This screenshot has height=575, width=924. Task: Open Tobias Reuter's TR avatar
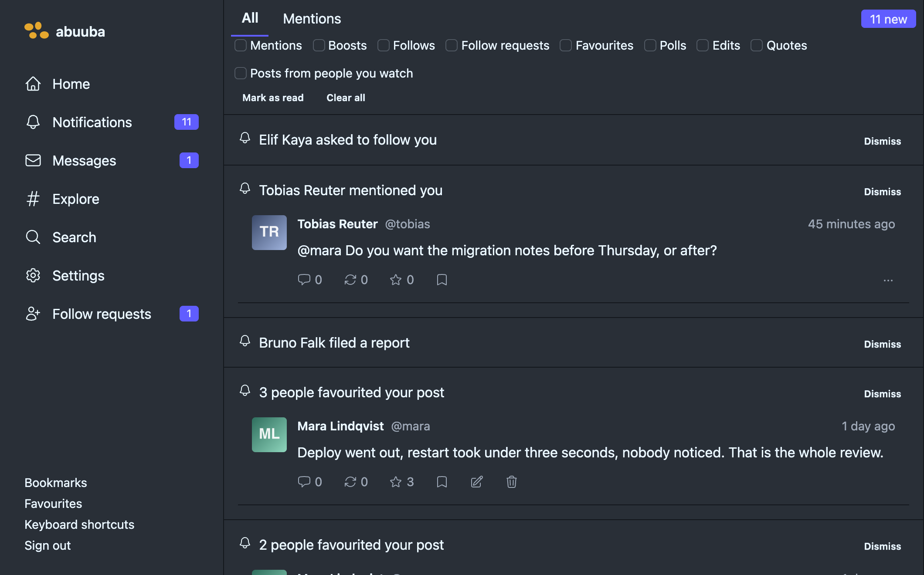point(269,232)
